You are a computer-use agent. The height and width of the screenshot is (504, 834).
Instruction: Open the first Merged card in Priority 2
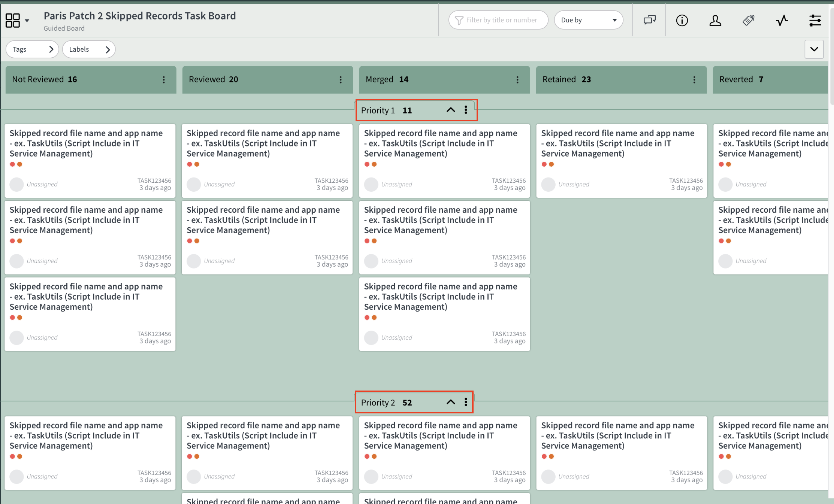(444, 453)
